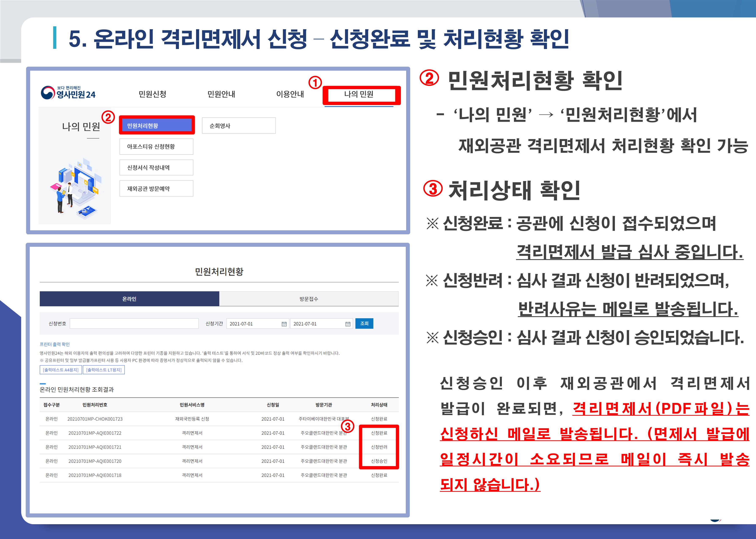This screenshot has height=539, width=756.
Task: Select 민원처리현황 submenu item
Action: (x=157, y=126)
